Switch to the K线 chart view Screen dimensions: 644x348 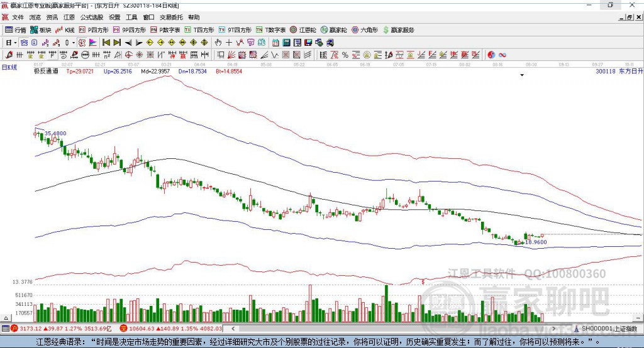(x=65, y=30)
